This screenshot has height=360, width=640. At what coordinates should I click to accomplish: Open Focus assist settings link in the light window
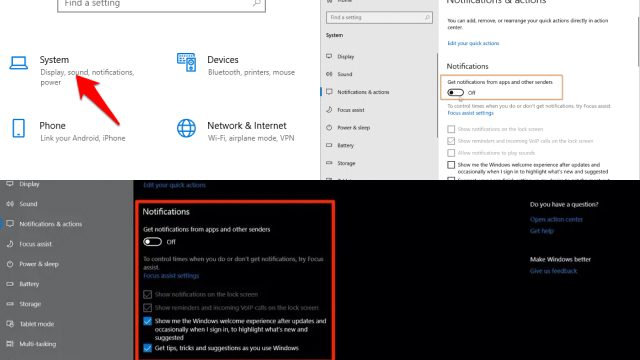click(470, 113)
